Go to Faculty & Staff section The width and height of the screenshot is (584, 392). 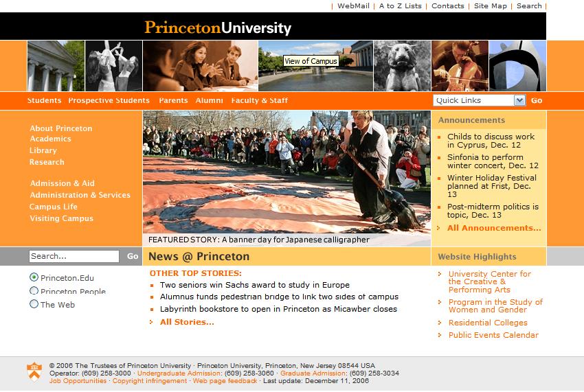tap(260, 100)
